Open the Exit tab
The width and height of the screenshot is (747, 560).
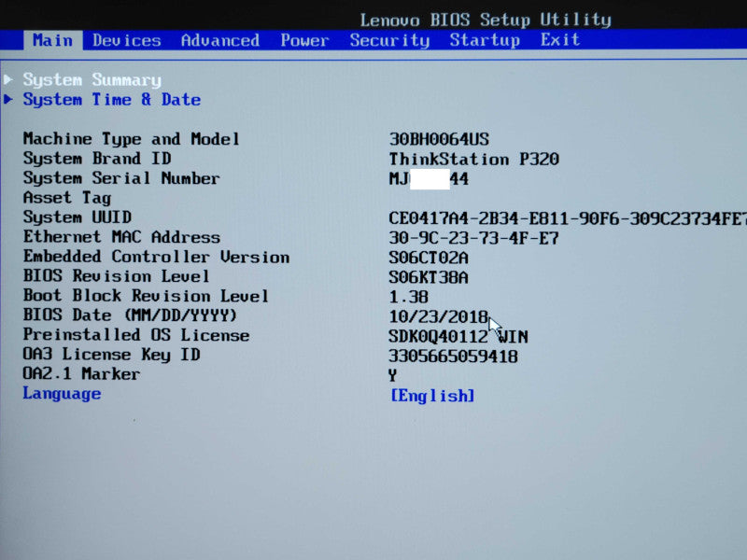point(560,39)
